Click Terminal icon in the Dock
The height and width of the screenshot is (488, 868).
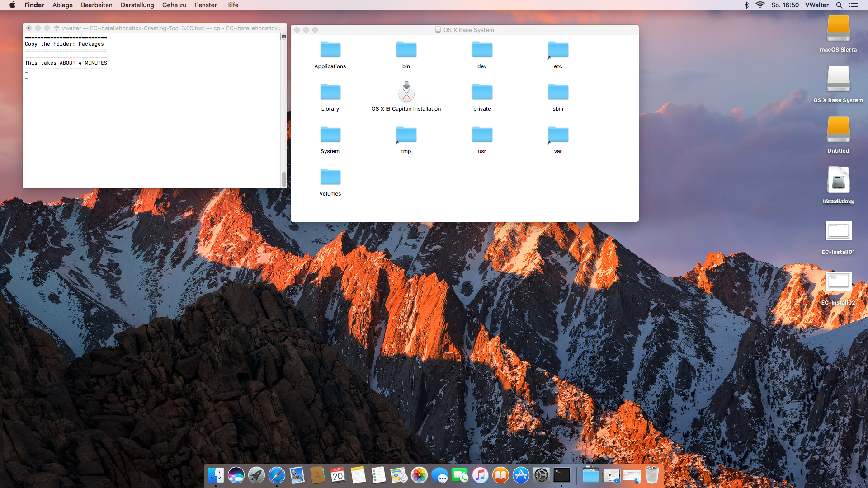coord(561,475)
